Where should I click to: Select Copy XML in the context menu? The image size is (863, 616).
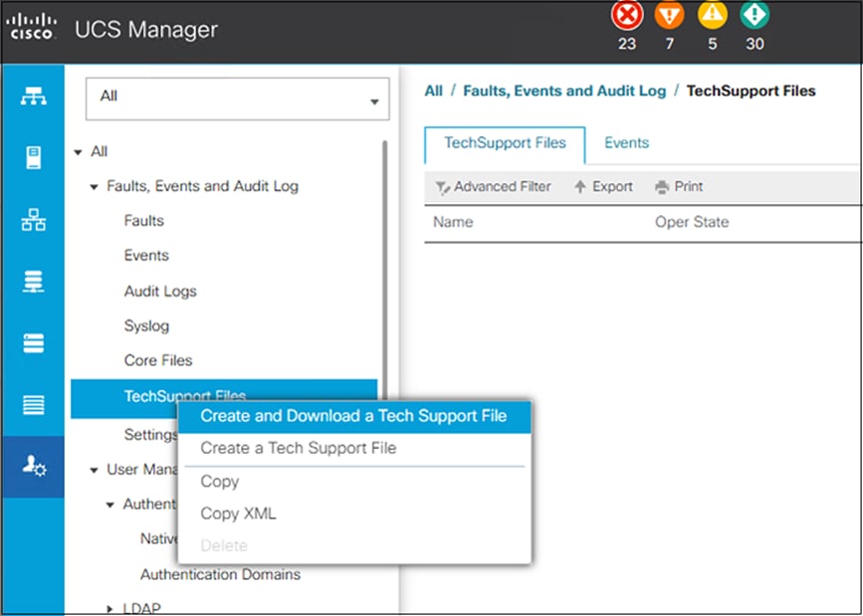[x=354, y=513]
